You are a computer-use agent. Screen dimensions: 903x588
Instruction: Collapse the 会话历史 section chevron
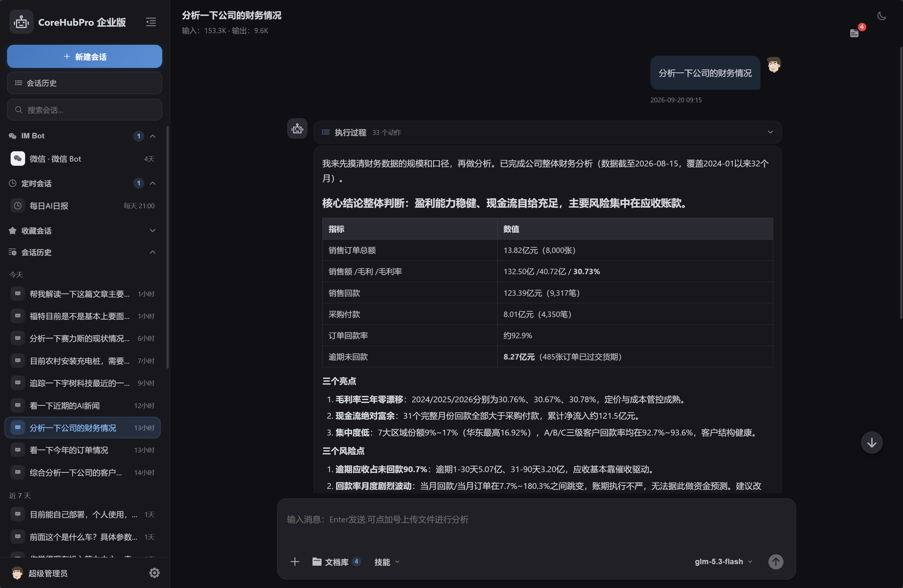153,252
